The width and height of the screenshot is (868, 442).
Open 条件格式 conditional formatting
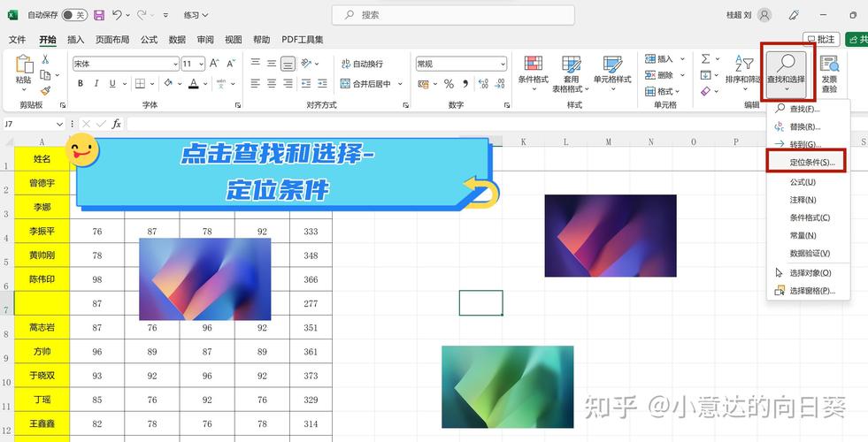coord(533,73)
